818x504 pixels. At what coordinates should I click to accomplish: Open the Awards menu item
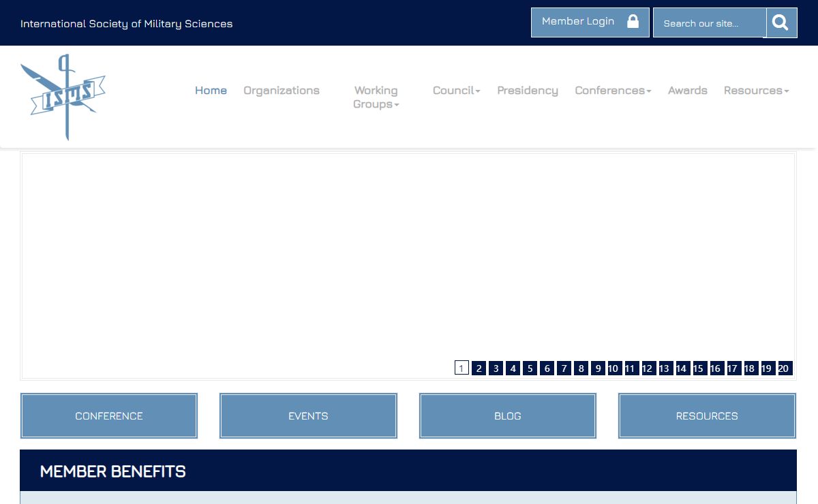688,91
